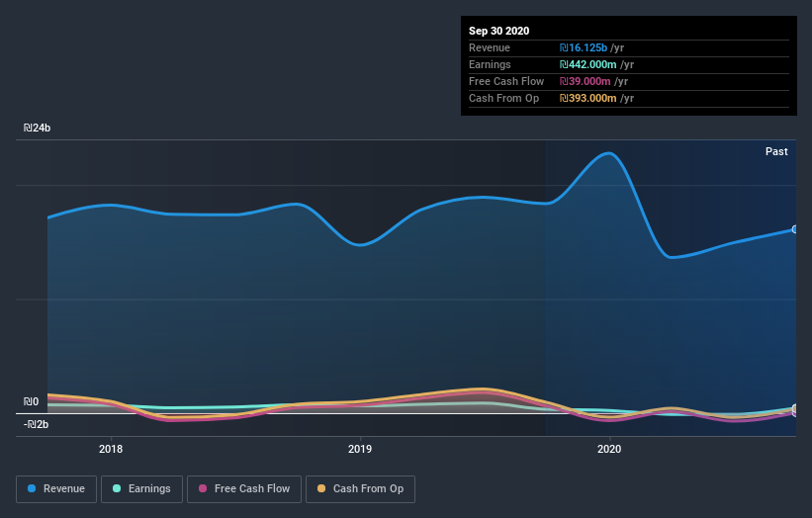Viewport: 812px width, 518px height.
Task: Toggle the Revenue legend button
Action: tap(56, 489)
